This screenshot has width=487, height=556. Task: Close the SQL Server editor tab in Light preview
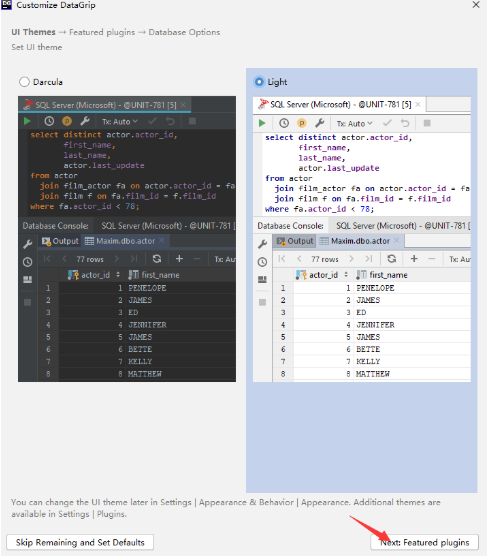[x=418, y=104]
